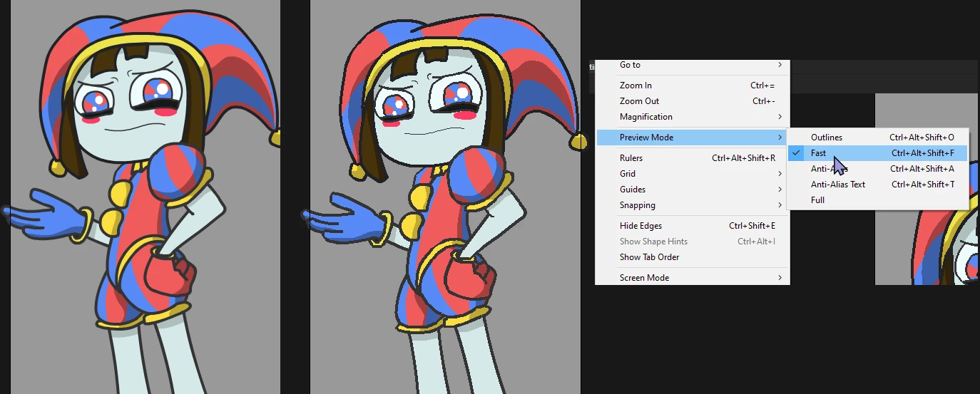This screenshot has height=394, width=980.
Task: Expand the Magnification submenu arrow
Action: (x=780, y=117)
